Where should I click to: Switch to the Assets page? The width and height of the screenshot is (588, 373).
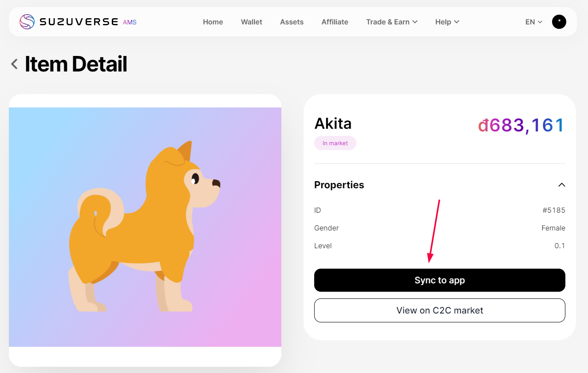(x=292, y=22)
